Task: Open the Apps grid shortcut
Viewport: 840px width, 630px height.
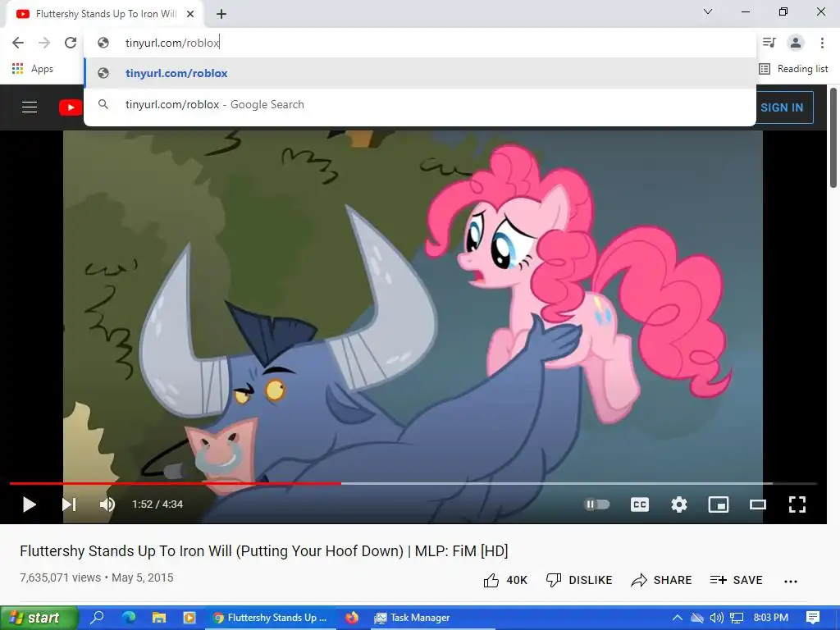Action: (32, 69)
